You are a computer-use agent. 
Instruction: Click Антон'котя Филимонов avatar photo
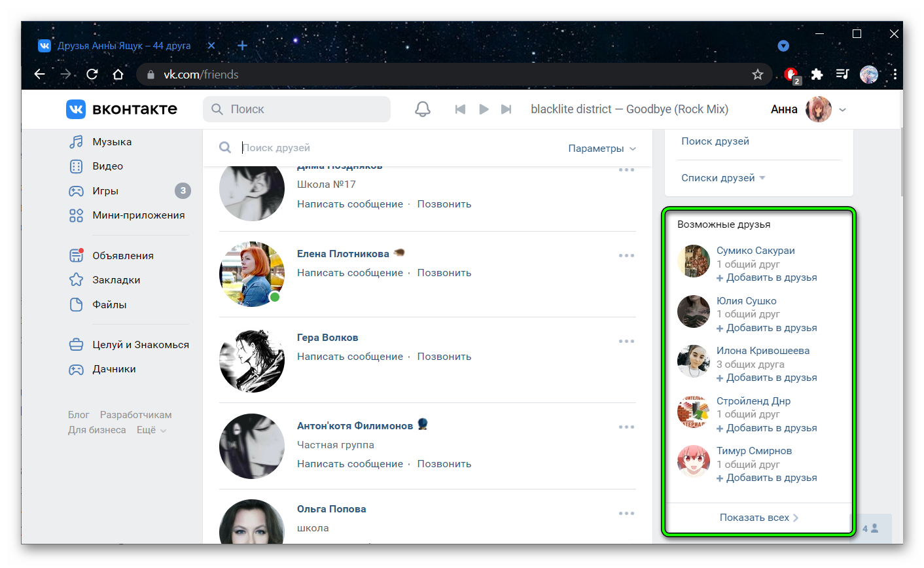pos(252,446)
